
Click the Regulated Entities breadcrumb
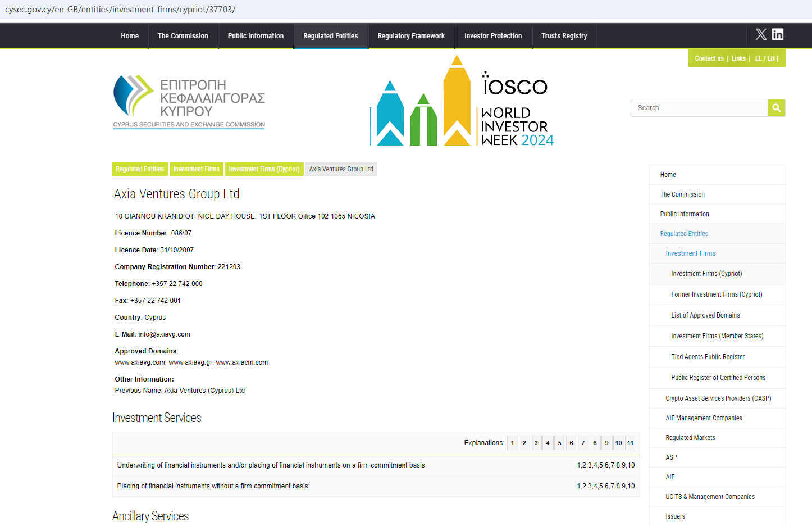[140, 169]
